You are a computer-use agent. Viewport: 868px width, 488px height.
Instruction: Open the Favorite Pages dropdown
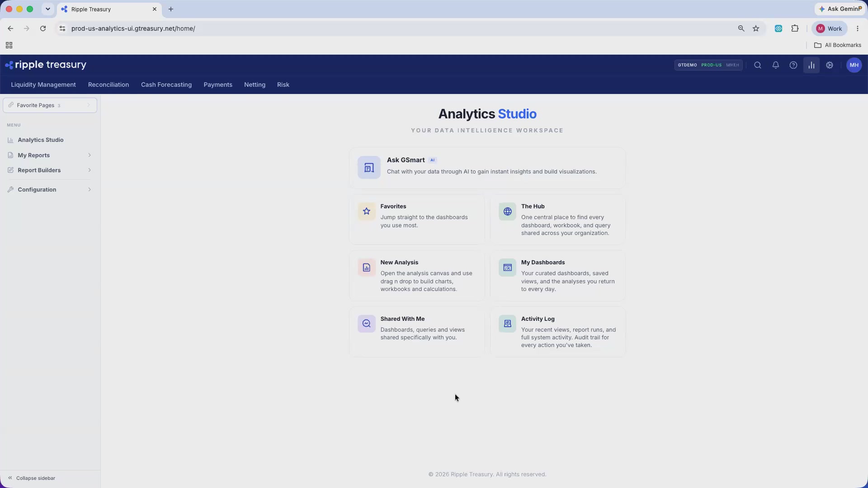[x=50, y=105]
